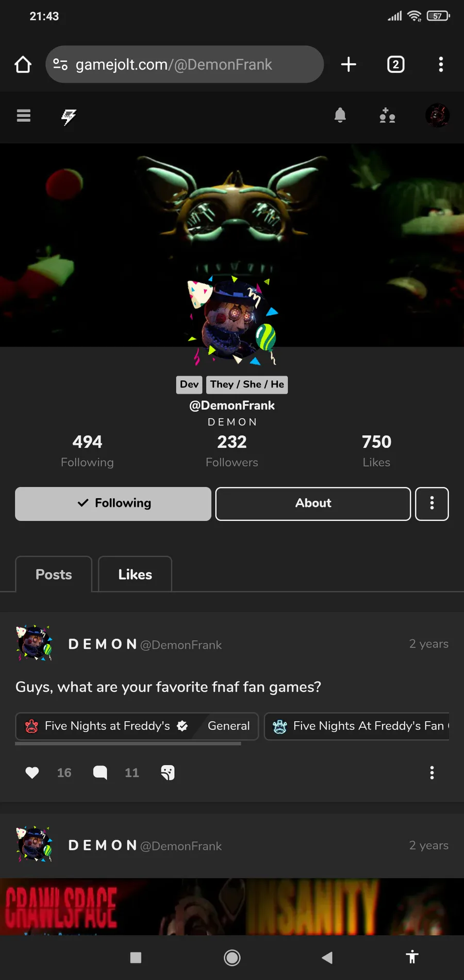Open the hamburger menu in Game Jolt header

pyautogui.click(x=24, y=116)
